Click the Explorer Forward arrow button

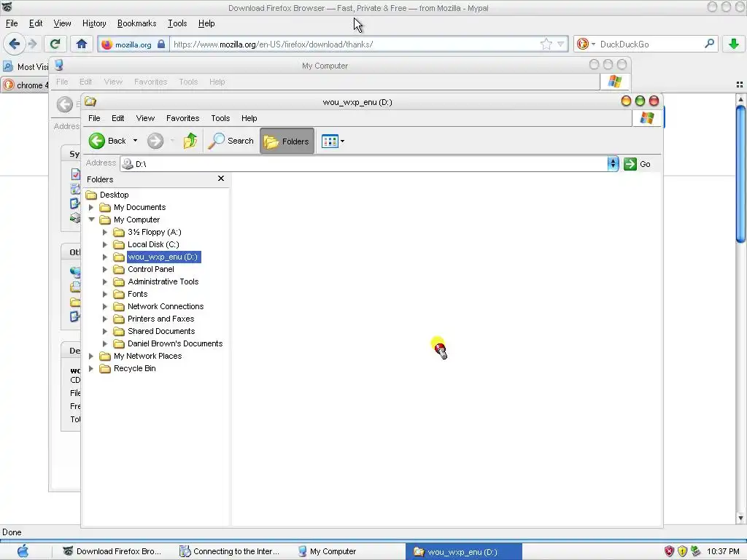(x=155, y=141)
